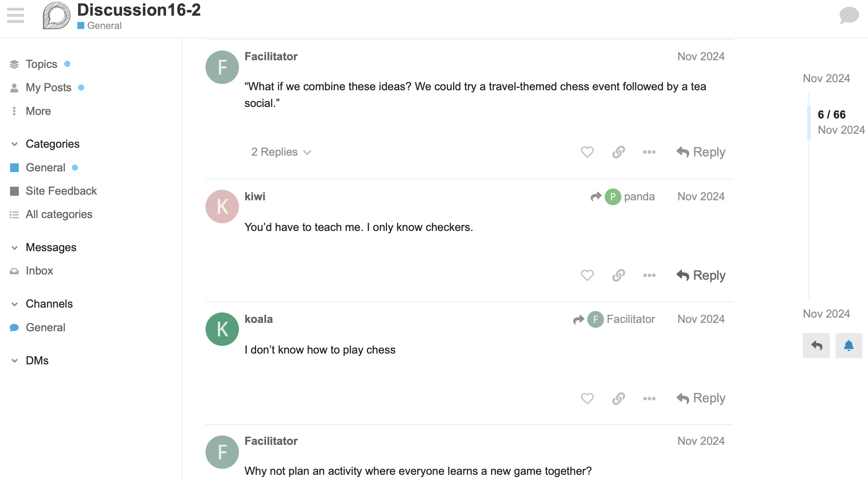The image size is (868, 480).
Task: Go to My Posts in sidebar
Action: point(48,87)
